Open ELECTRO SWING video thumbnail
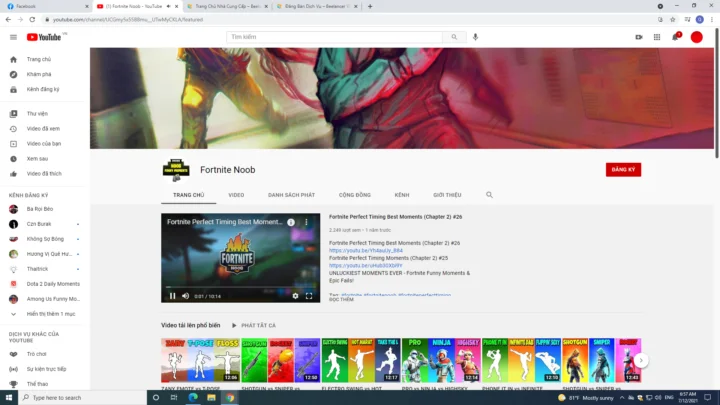 click(361, 360)
